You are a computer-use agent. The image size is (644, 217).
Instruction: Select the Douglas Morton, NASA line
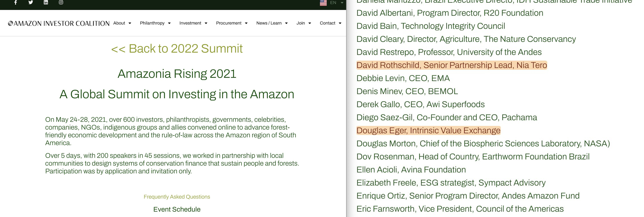[483, 143]
